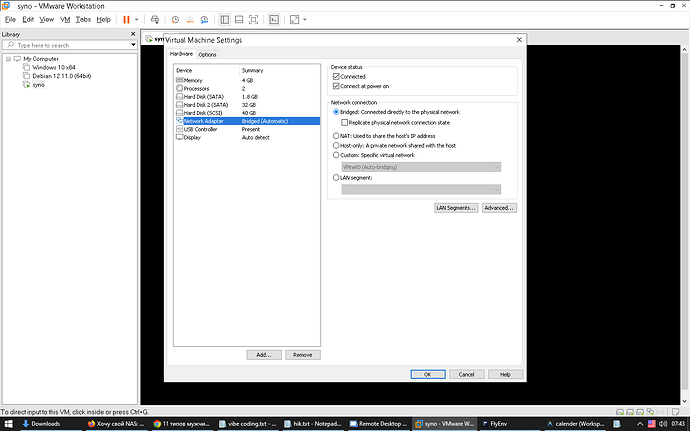Screen dimensions: 690x431
Task: Click the Send Ctrl+Alt+Del toolbar icon
Action: (x=154, y=19)
